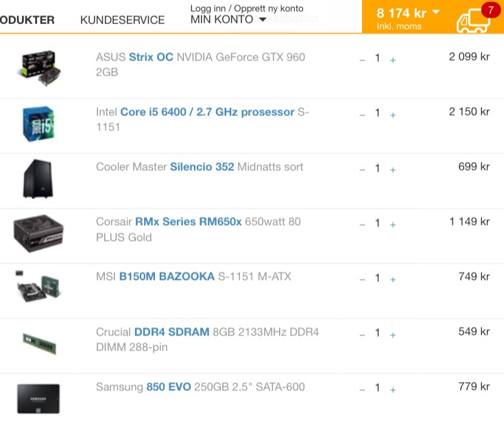Open the delivery truck cart icon
This screenshot has height=422, width=504.
[x=473, y=21]
